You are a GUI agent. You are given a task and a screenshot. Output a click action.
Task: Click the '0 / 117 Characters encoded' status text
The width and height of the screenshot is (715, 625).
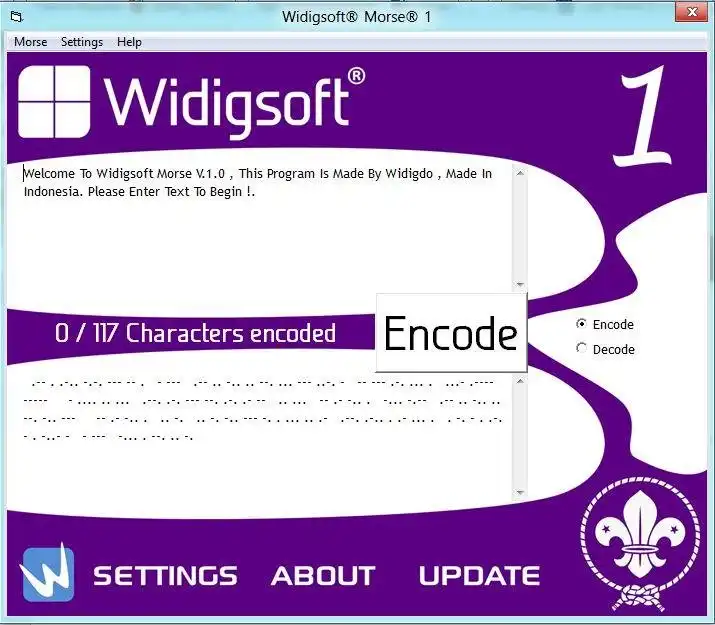pyautogui.click(x=195, y=333)
